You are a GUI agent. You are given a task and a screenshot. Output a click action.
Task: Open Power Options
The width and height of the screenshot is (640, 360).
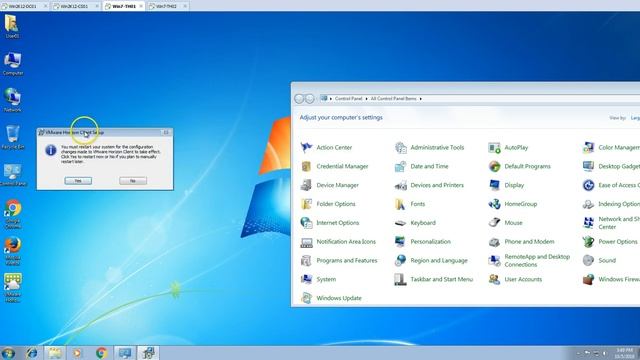610,241
